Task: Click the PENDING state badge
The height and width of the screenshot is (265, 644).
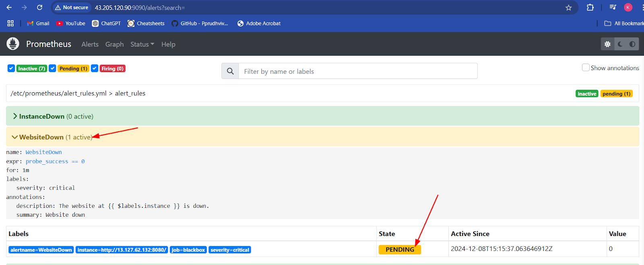Action: 400,249
